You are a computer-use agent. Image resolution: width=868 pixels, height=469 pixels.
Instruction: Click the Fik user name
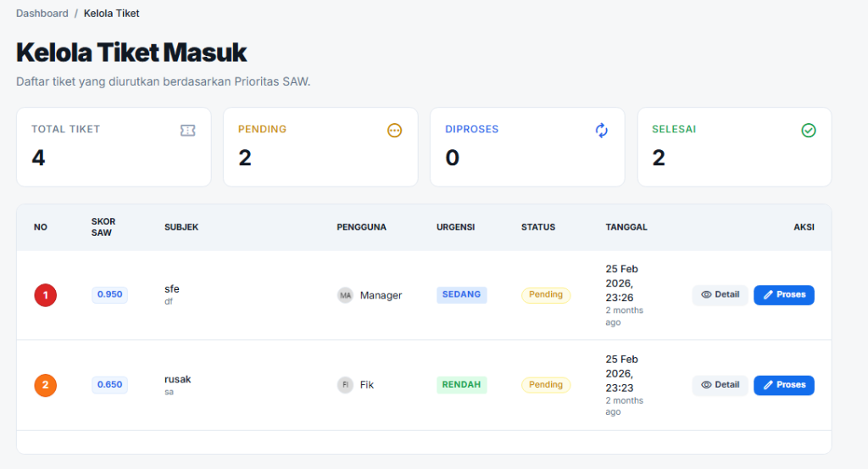pyautogui.click(x=367, y=385)
